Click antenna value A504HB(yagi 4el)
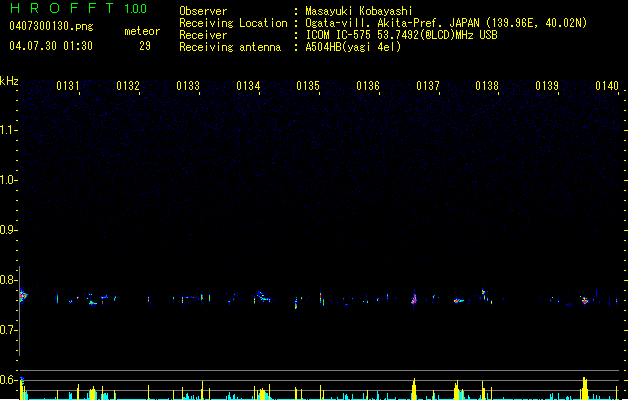Image resolution: width=629 pixels, height=400 pixels. point(353,47)
